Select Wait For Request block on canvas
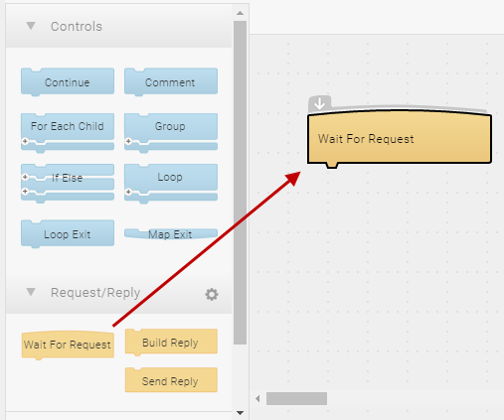Viewport: 504px width, 420px height. [400, 138]
